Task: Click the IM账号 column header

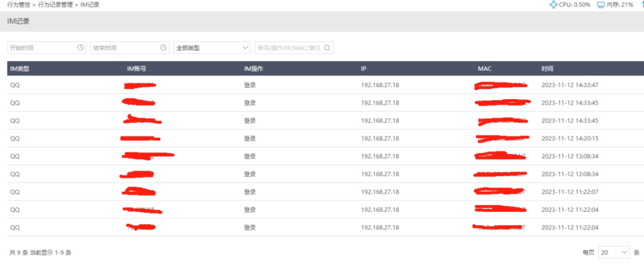Action: click(137, 69)
